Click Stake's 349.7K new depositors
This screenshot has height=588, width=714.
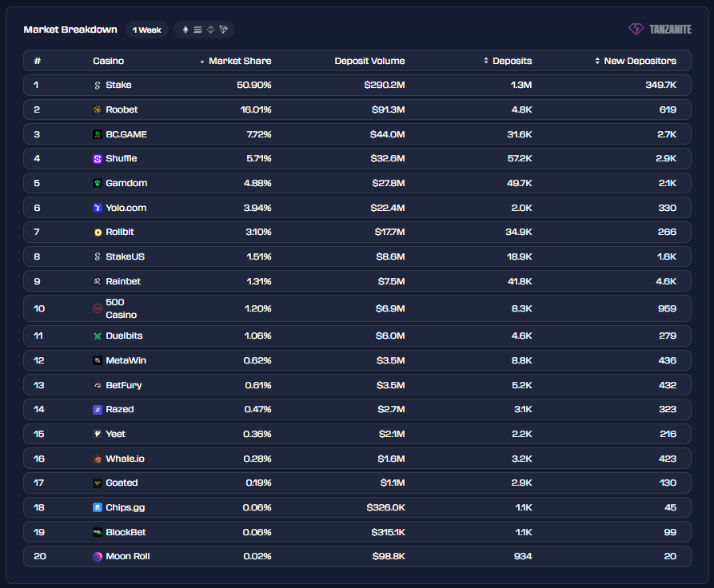coord(660,85)
